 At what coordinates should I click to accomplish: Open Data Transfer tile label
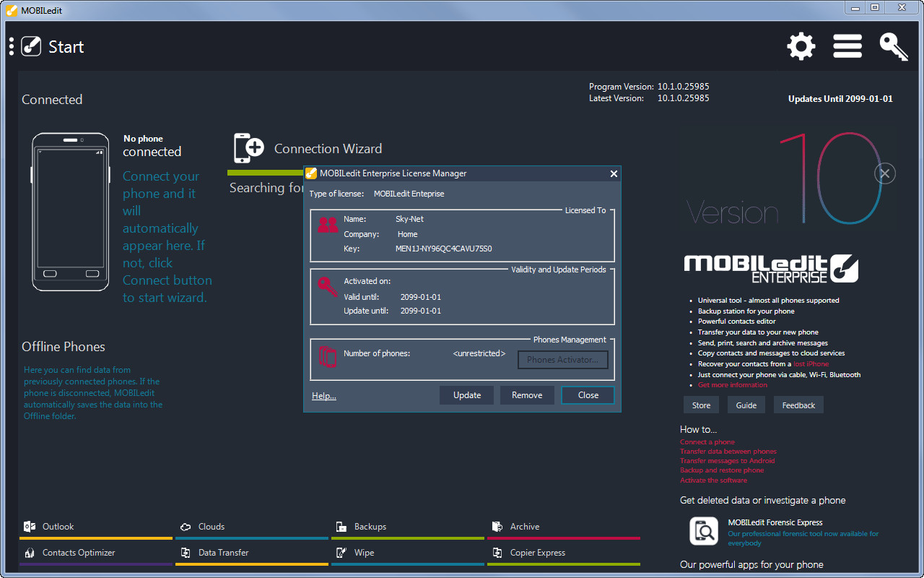(x=224, y=553)
